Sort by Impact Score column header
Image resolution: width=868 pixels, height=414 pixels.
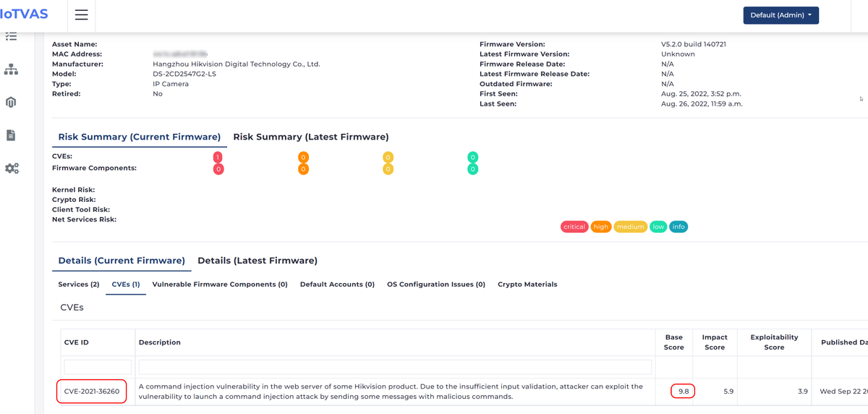(714, 342)
